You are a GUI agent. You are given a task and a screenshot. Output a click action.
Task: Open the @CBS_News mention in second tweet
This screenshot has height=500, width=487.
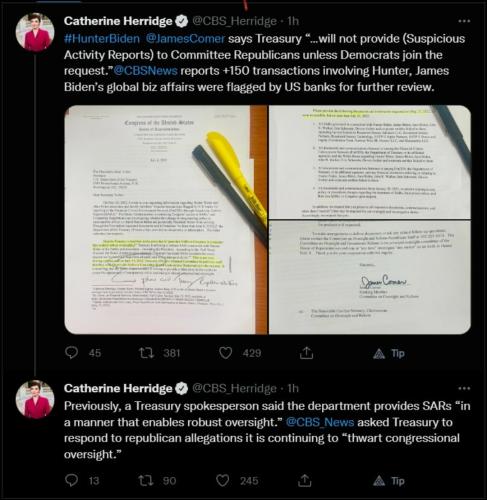coord(320,422)
